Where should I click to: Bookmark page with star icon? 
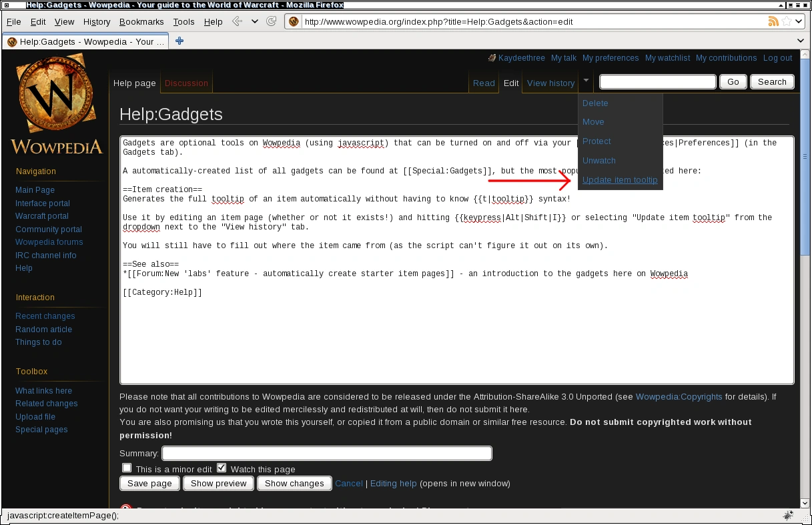coord(787,21)
